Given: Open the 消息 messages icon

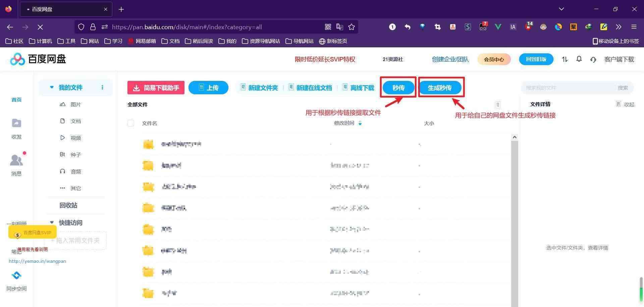Looking at the screenshot, I should point(16,160).
